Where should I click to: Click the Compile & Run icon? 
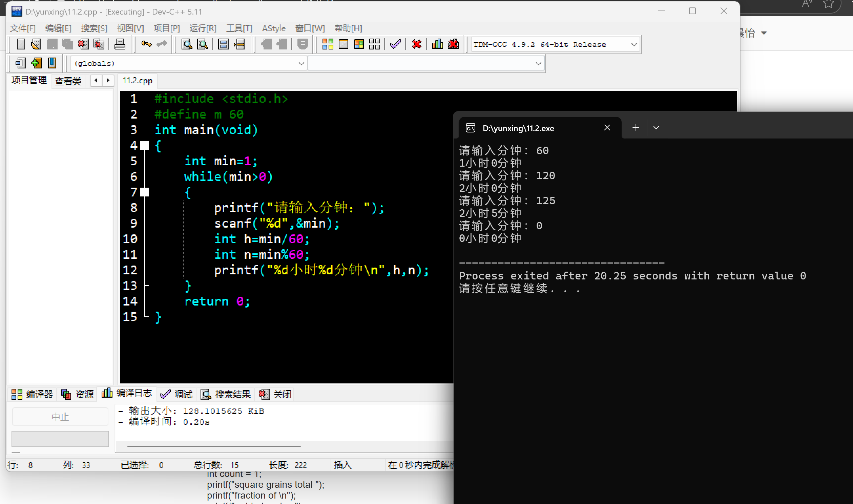359,44
